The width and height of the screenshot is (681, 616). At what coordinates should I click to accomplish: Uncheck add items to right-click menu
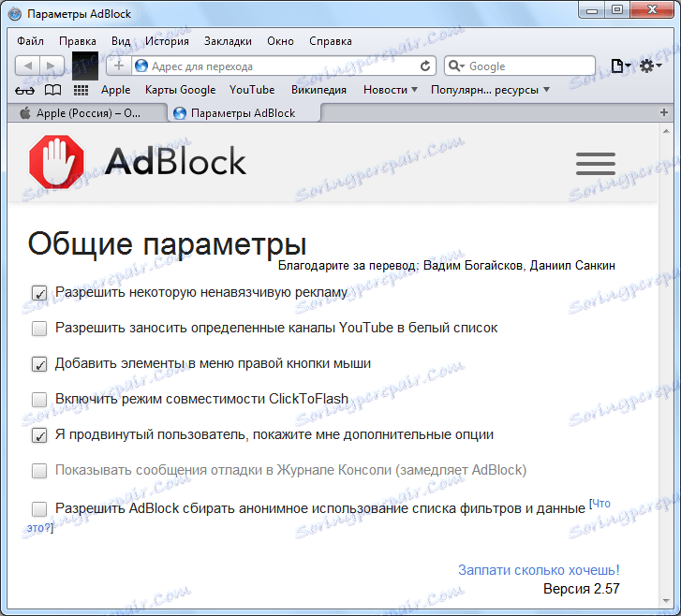point(39,364)
